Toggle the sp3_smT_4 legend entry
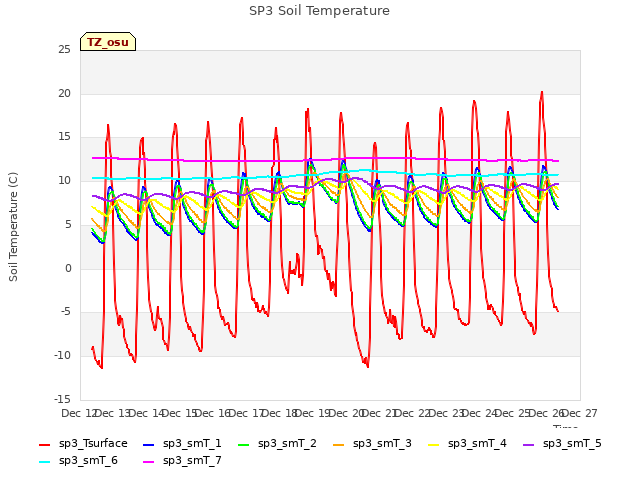Image resolution: width=640 pixels, height=480 pixels. coord(467,444)
